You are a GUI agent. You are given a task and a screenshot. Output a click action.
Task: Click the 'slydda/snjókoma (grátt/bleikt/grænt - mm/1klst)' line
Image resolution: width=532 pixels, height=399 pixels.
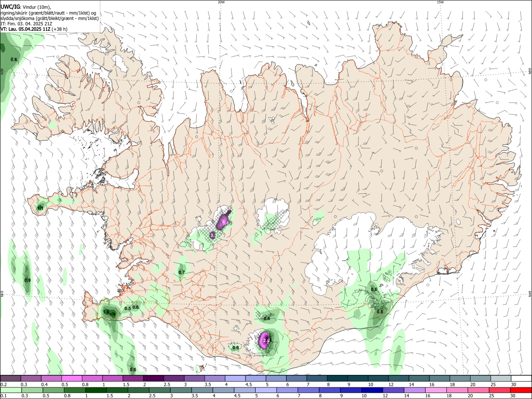pyautogui.click(x=49, y=18)
